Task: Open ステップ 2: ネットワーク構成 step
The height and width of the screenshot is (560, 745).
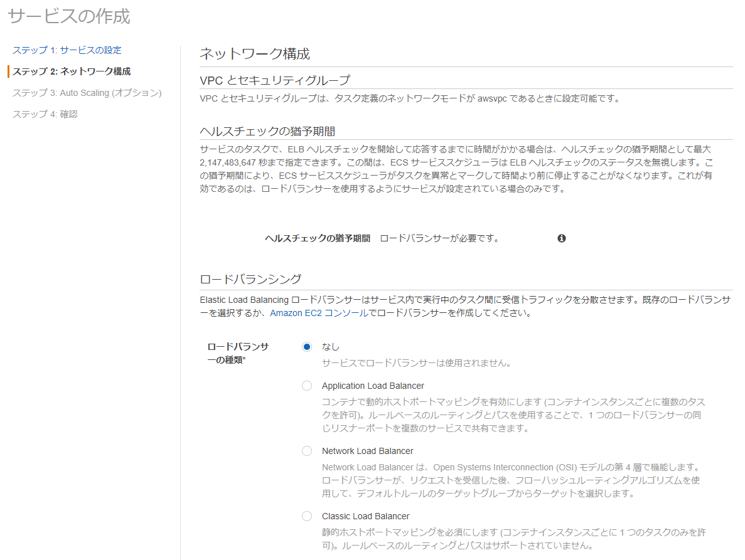Action: pyautogui.click(x=72, y=71)
